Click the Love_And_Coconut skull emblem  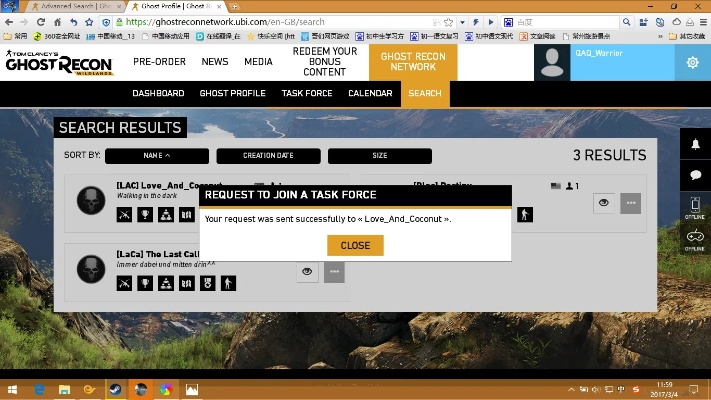point(91,200)
